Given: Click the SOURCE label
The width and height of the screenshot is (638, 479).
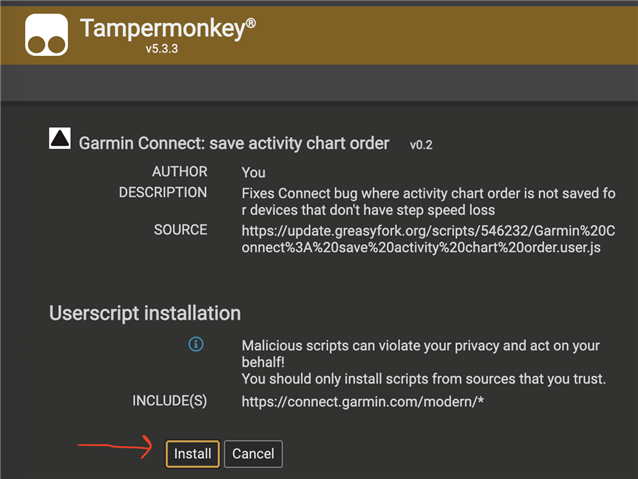Looking at the screenshot, I should pos(180,230).
